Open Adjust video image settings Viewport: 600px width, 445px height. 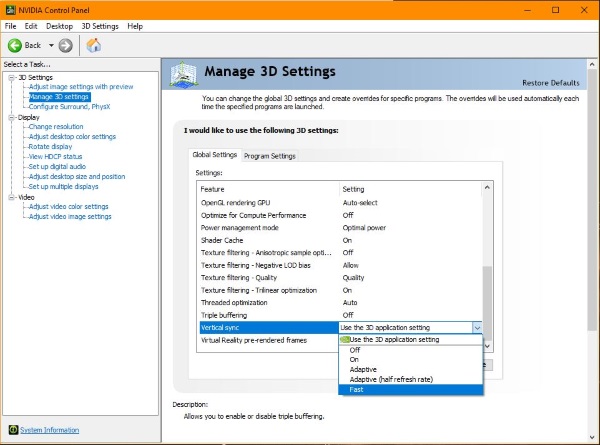tap(70, 216)
